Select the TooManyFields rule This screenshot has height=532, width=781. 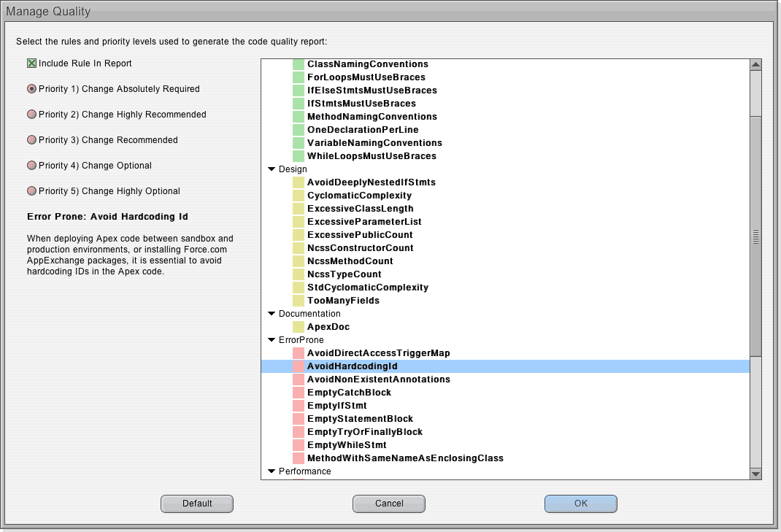pos(343,301)
